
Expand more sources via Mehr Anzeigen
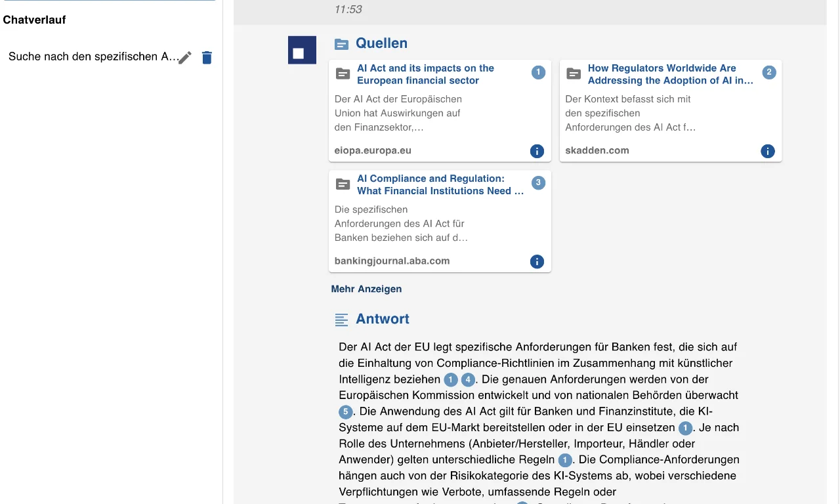[366, 289]
